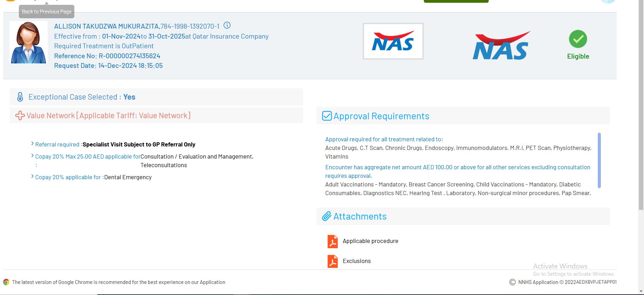The image size is (644, 295).
Task: Expand the Dental Emergency copay row chevron
Action: pyautogui.click(x=32, y=176)
